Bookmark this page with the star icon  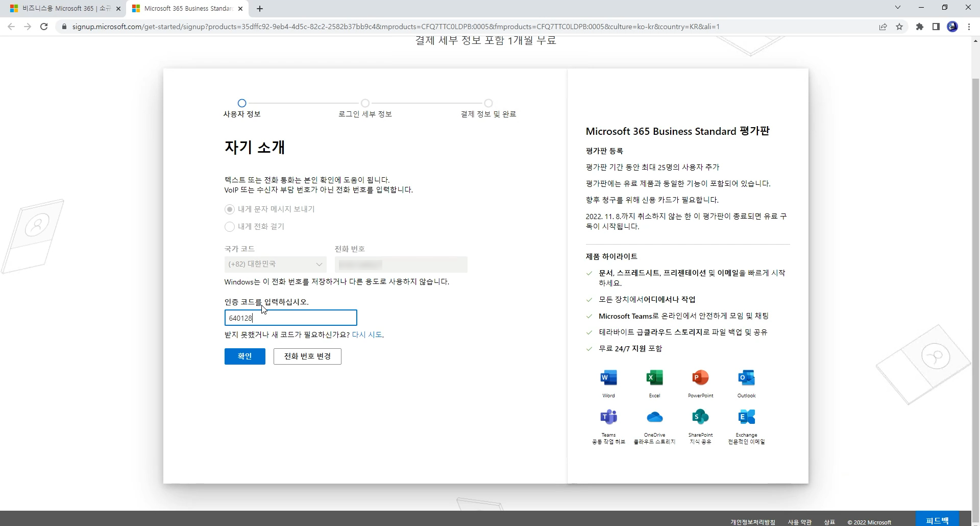899,27
